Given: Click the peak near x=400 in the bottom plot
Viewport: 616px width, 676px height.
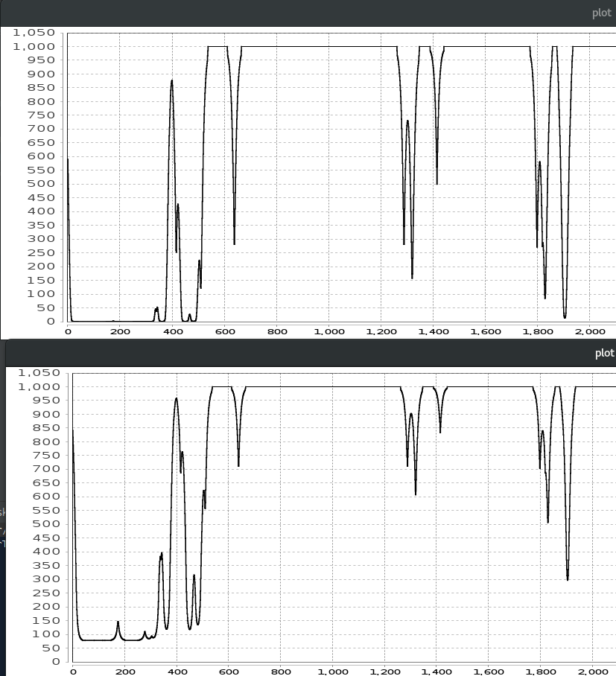Looking at the screenshot, I should click(x=177, y=399).
